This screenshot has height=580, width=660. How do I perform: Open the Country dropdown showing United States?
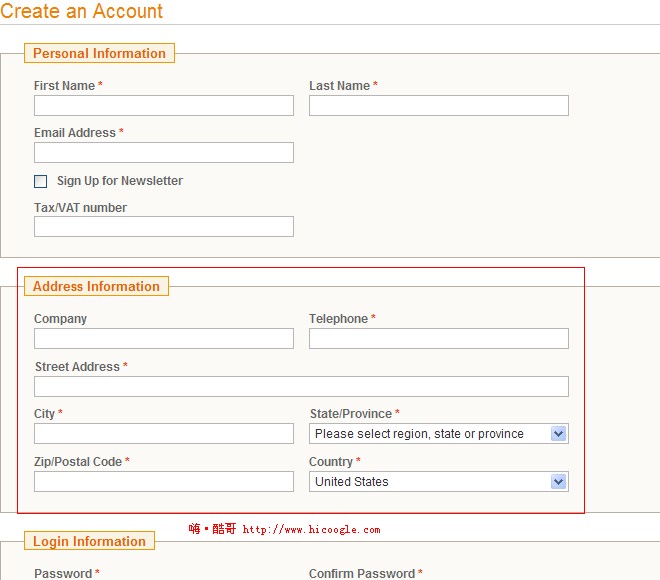point(430,482)
